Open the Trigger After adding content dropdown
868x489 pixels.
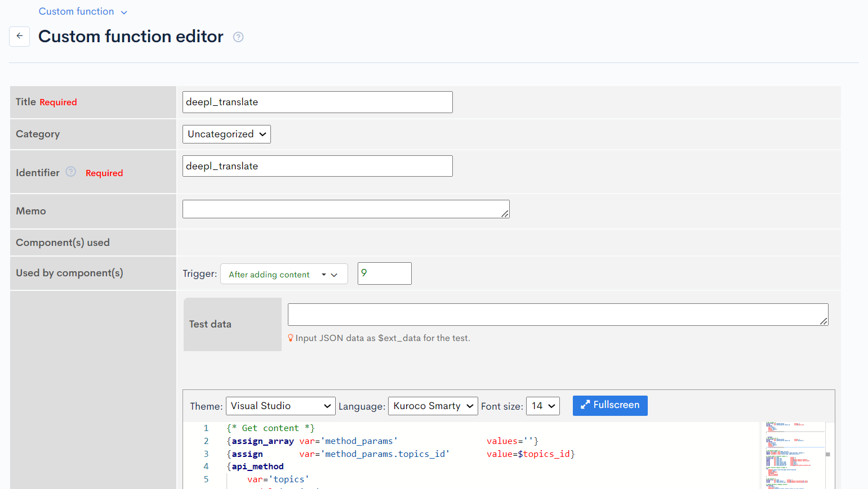(x=284, y=274)
